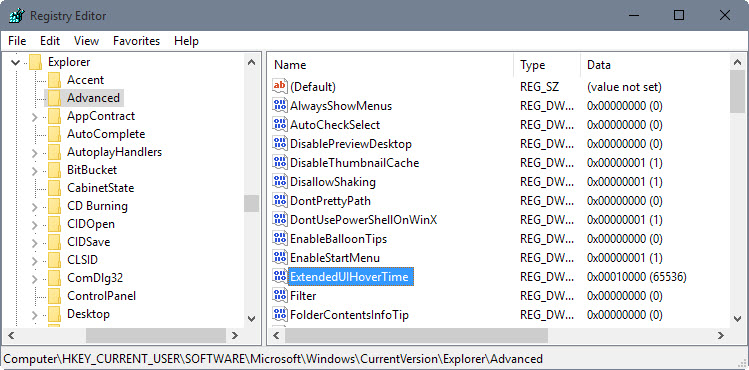Viewport: 749px width, 370px height.
Task: Expand the BitBucket key
Action: coord(34,171)
